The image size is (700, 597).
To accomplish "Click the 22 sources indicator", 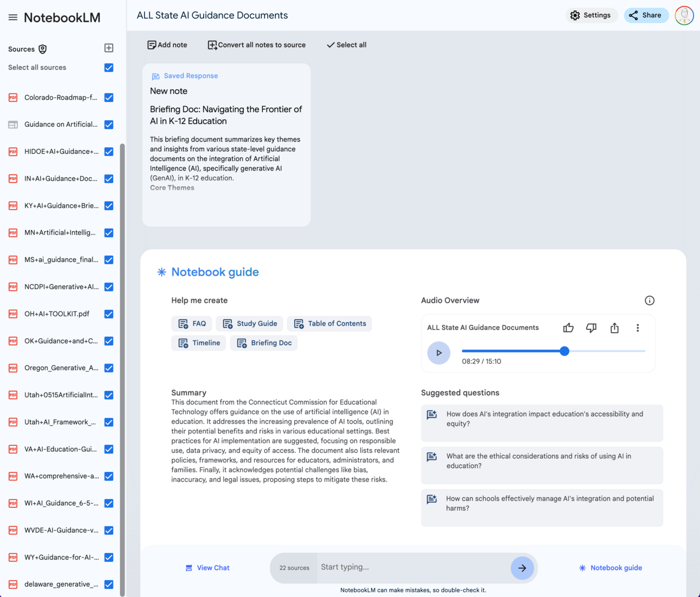I will (294, 568).
